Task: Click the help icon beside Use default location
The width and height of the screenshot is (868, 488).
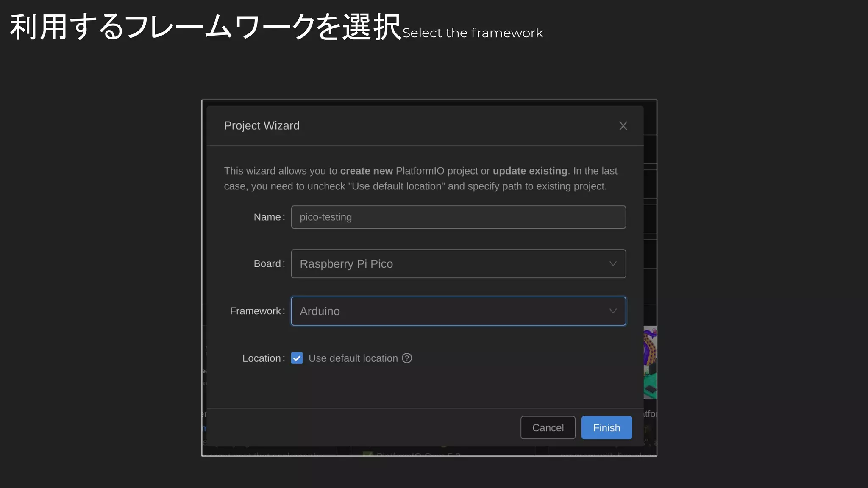Action: coord(407,358)
